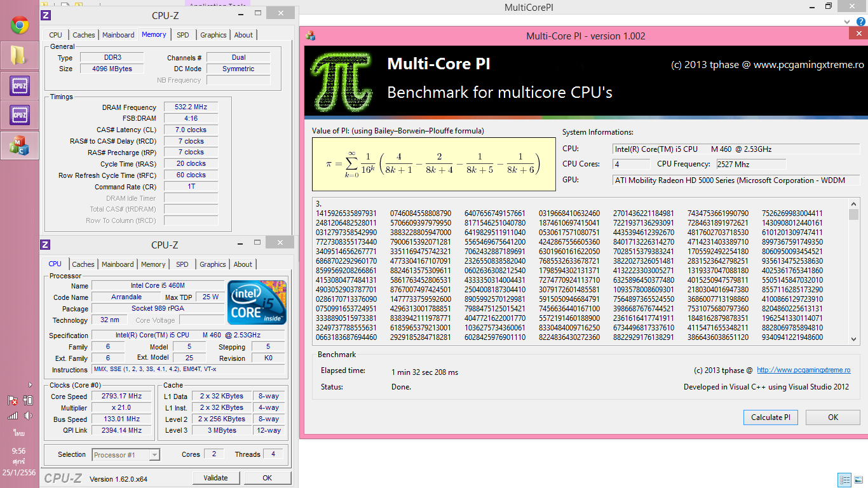
Task: Open the volume speaker tray icon
Action: click(28, 416)
